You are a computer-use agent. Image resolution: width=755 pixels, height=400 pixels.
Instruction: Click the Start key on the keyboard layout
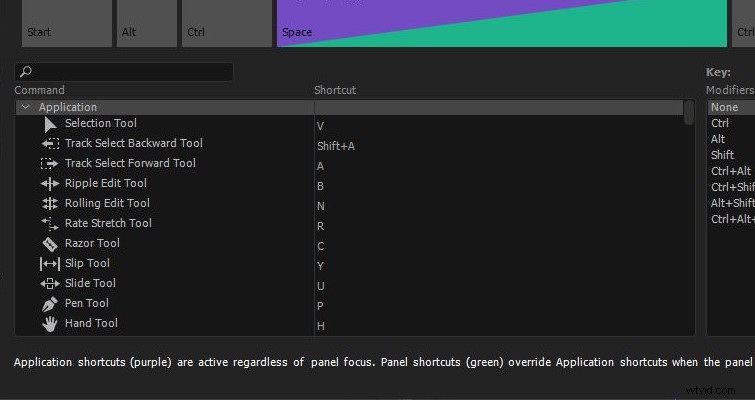[x=67, y=23]
